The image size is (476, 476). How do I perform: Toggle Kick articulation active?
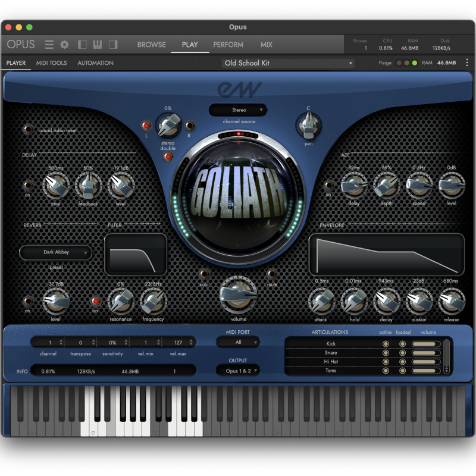pyautogui.click(x=386, y=344)
